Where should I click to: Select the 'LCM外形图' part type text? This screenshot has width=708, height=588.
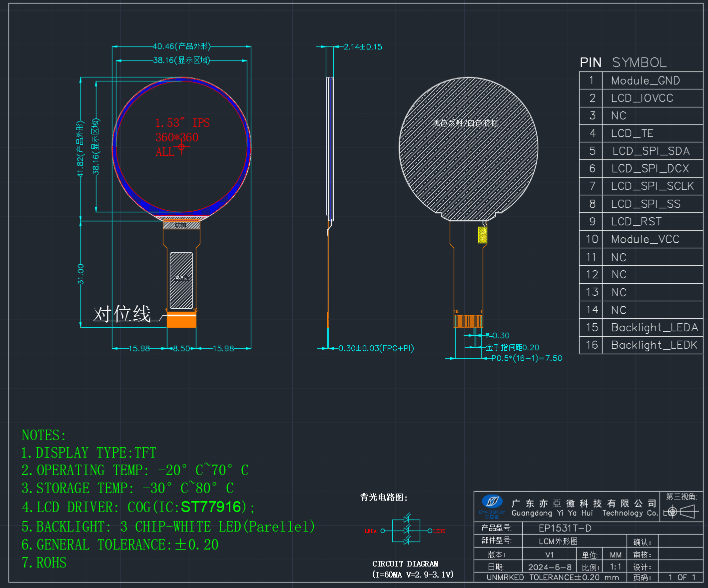pyautogui.click(x=558, y=542)
